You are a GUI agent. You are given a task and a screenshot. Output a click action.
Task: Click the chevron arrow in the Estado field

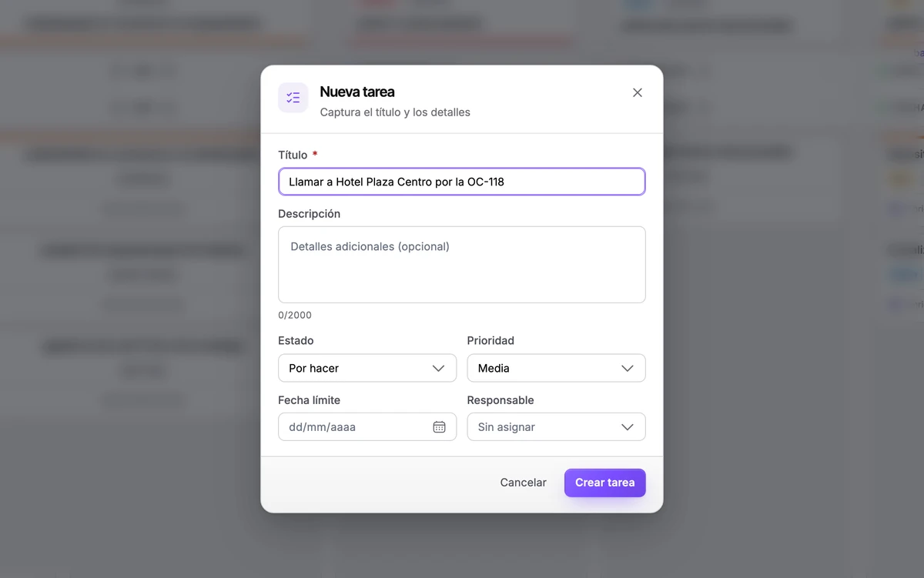pos(438,368)
